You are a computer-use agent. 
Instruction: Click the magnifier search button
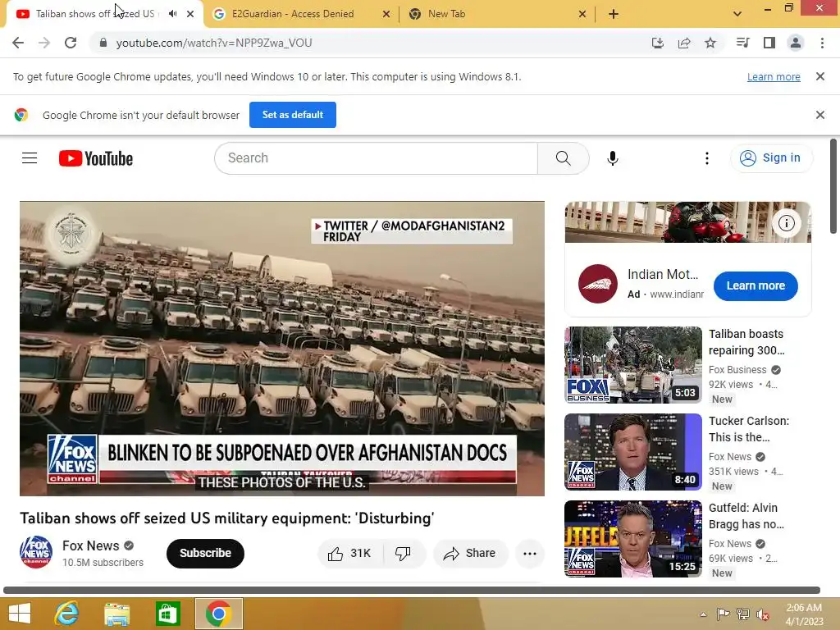click(563, 158)
